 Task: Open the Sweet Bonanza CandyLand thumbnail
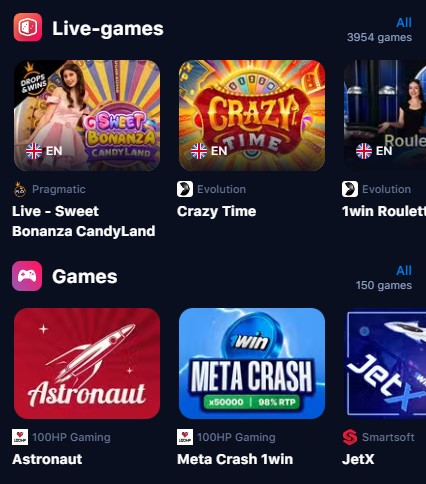point(87,115)
